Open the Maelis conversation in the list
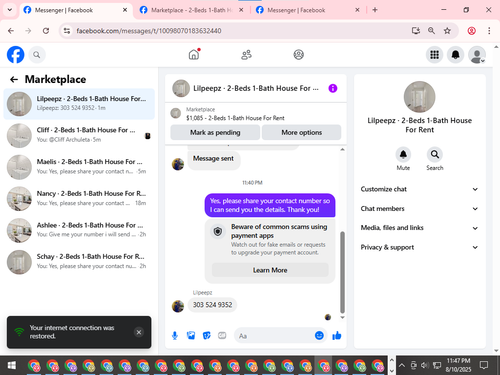Screen dimensions: 500x375 (79, 167)
